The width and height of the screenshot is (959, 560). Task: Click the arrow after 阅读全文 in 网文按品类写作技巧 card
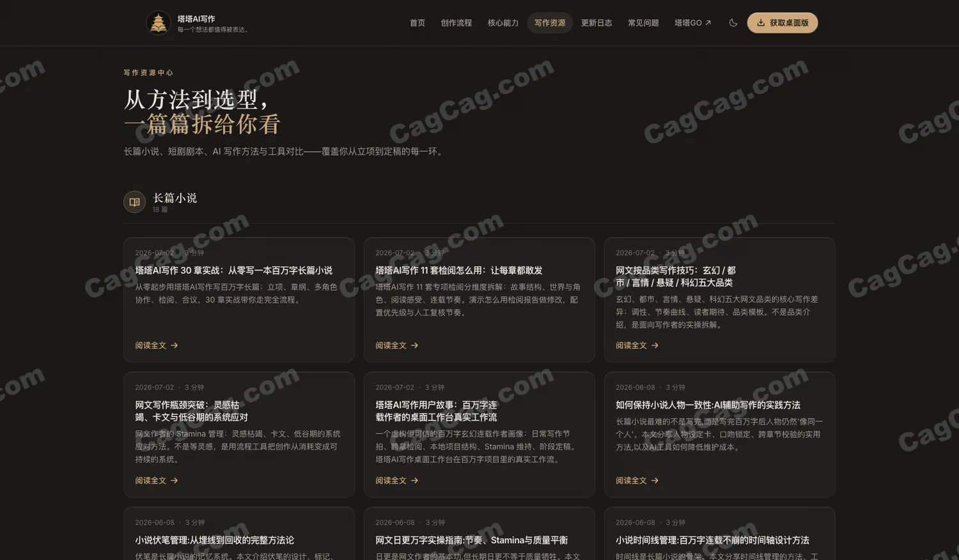(655, 346)
